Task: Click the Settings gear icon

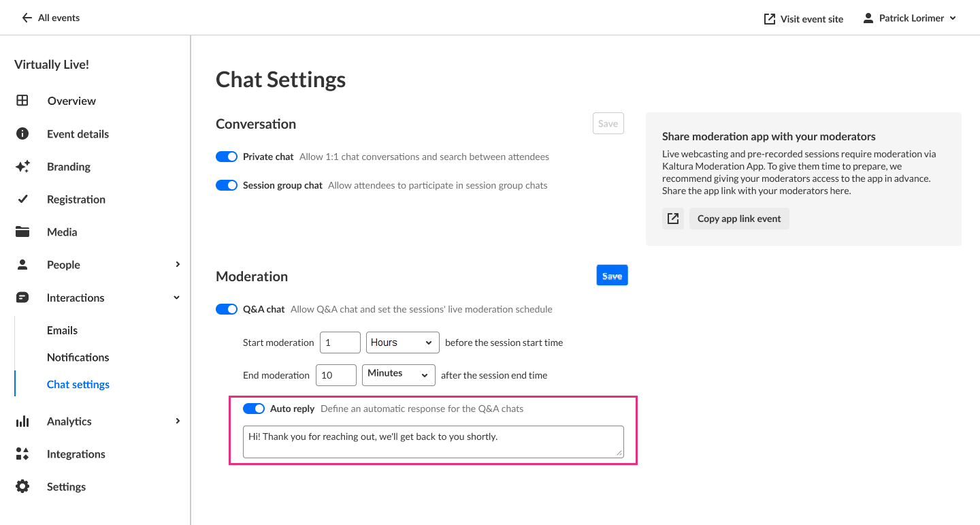Action: click(22, 487)
